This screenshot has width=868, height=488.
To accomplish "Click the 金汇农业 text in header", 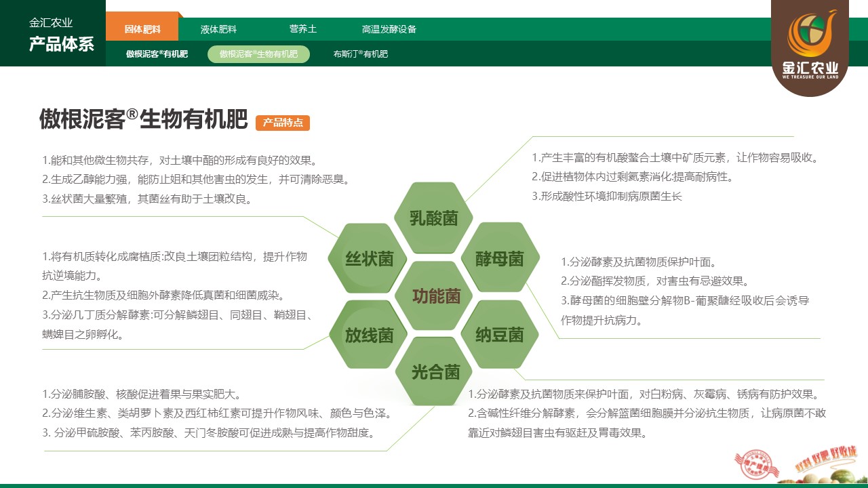I will pos(51,22).
